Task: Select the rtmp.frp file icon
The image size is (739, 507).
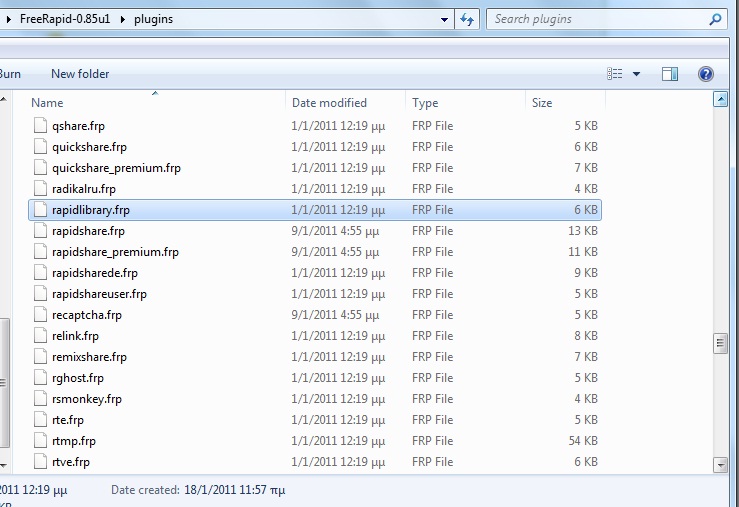Action: (40, 441)
